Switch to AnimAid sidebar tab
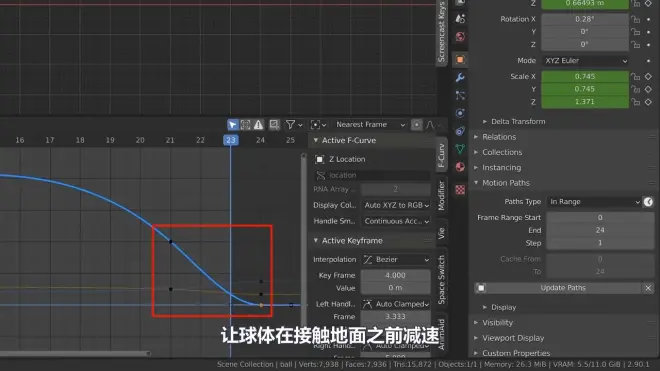660x371 pixels. [x=441, y=335]
